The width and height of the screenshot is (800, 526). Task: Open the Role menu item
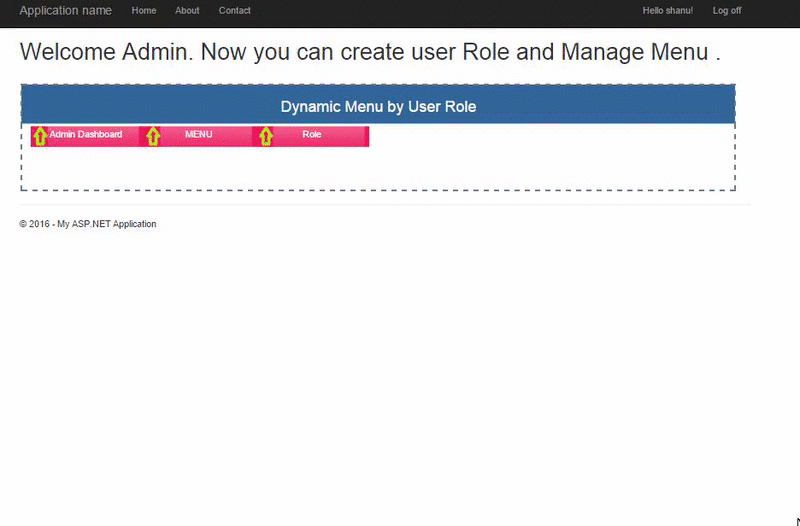312,135
